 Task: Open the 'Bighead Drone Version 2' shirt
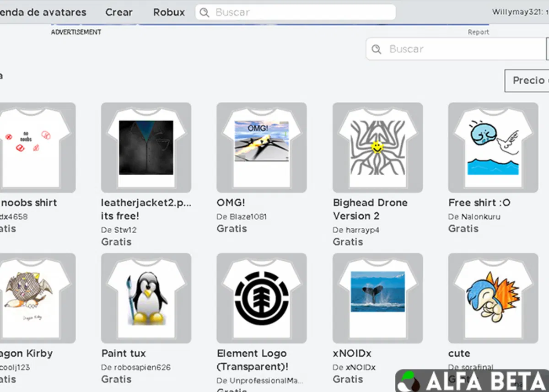[377, 146]
